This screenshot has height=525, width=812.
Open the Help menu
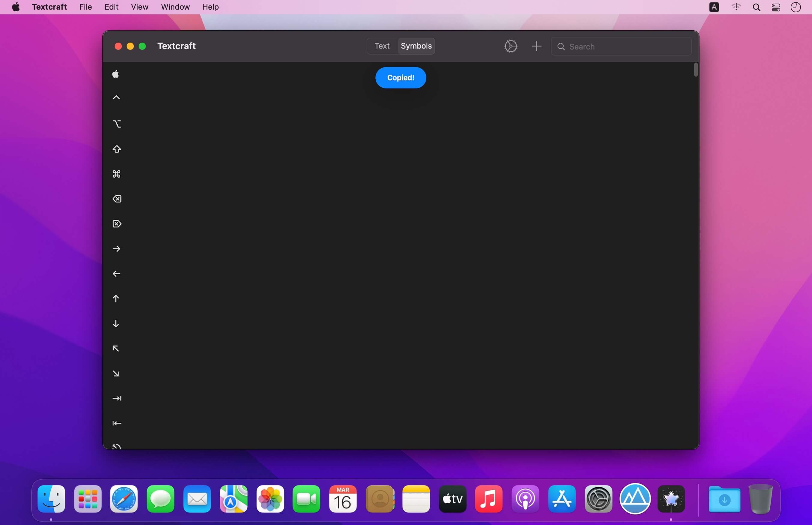210,7
